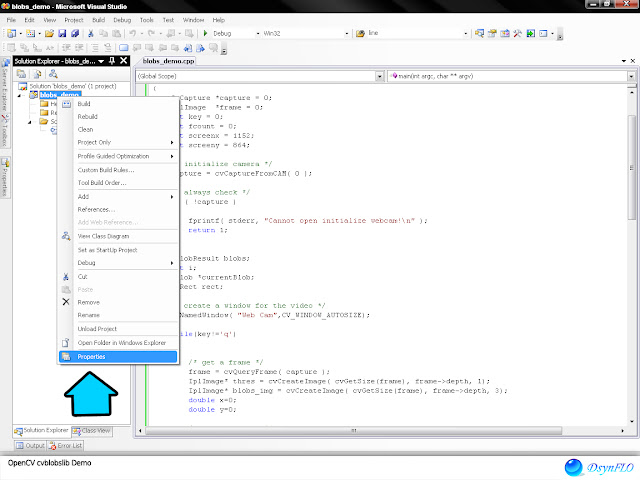Viewport: 640px width, 480px height.
Task: Open the Win32 platform dropdown
Action: pyautogui.click(x=347, y=33)
